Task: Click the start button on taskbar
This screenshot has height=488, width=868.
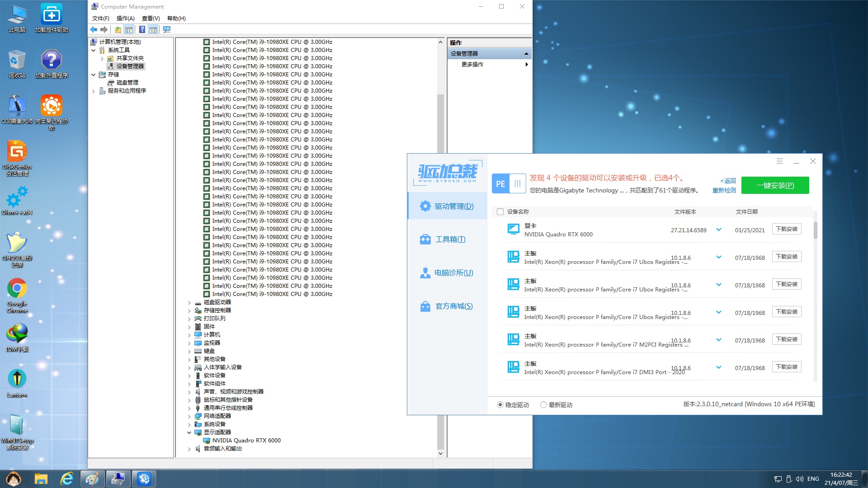Action: 14,479
